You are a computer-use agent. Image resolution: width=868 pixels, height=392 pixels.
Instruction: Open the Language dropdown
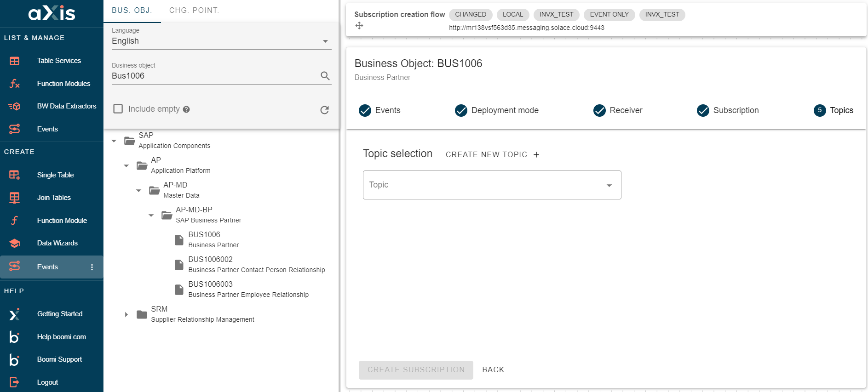coord(221,41)
